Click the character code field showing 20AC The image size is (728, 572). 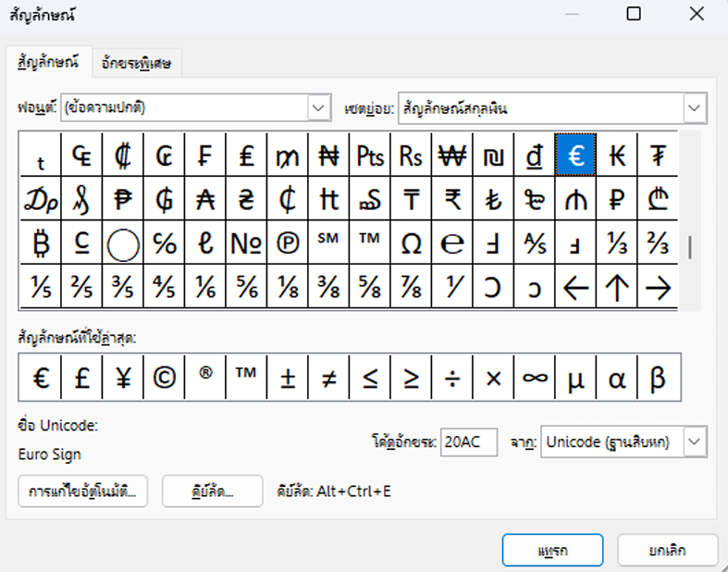(x=469, y=441)
